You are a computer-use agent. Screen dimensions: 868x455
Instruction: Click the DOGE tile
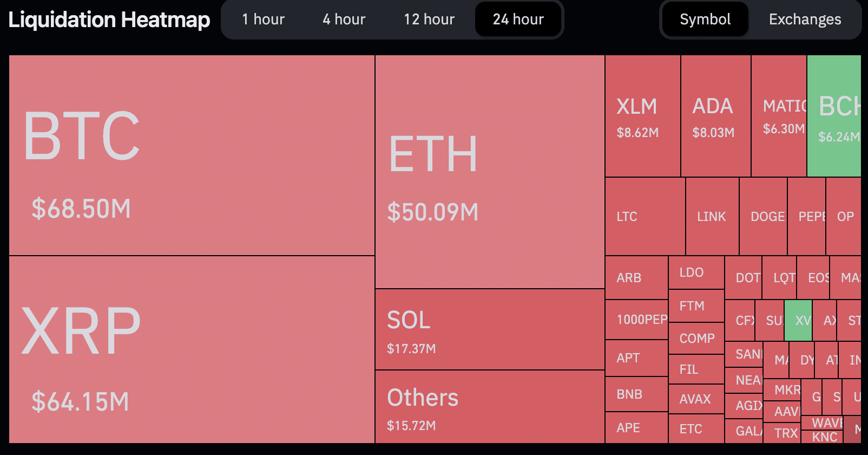pyautogui.click(x=764, y=217)
